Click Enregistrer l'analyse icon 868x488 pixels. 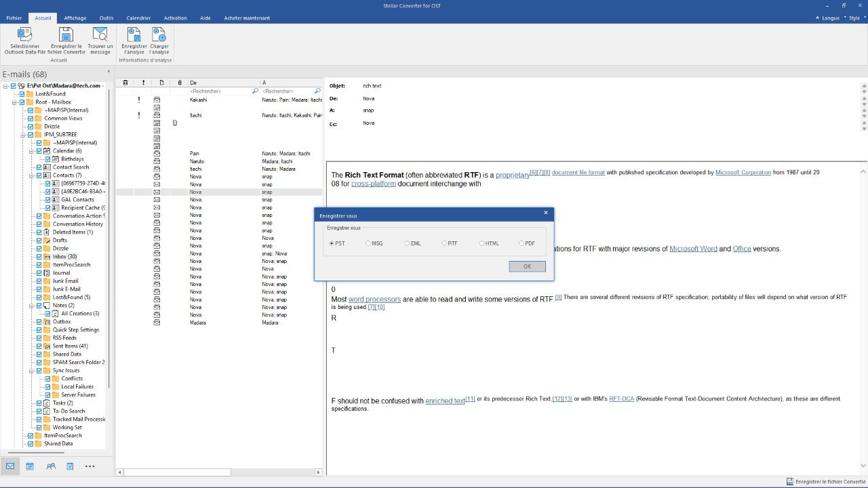coord(134,35)
